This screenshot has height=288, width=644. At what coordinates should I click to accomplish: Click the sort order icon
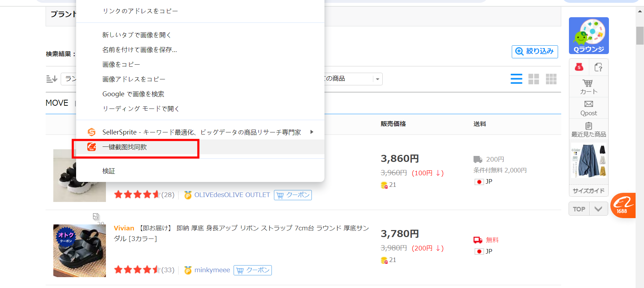click(52, 79)
